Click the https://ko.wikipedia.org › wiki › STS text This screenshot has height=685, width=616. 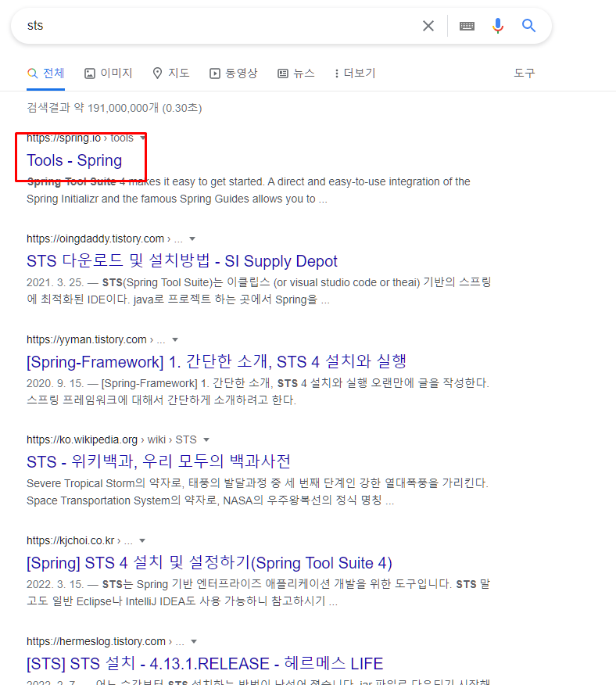pyautogui.click(x=112, y=440)
